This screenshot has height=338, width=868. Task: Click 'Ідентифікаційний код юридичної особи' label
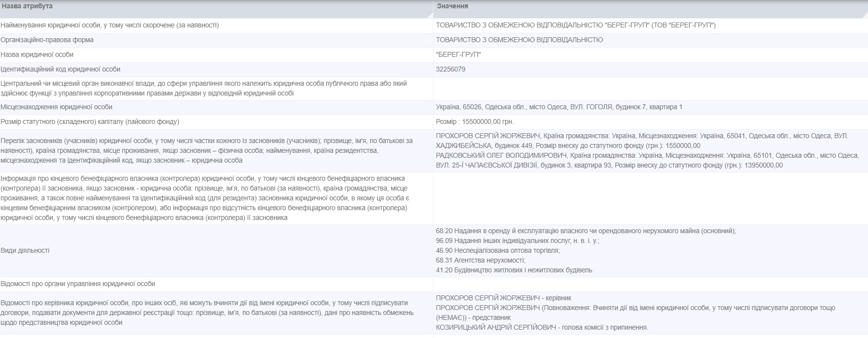pyautogui.click(x=60, y=69)
